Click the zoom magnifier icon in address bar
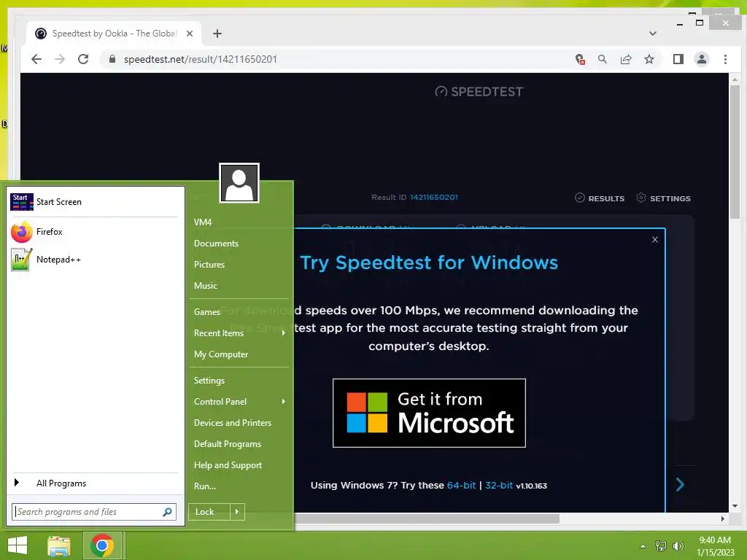 click(x=603, y=59)
